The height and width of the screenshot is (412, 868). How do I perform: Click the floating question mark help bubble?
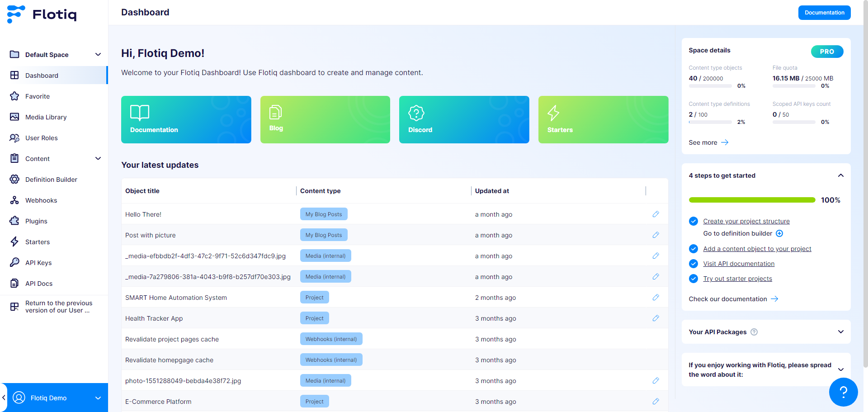844,392
